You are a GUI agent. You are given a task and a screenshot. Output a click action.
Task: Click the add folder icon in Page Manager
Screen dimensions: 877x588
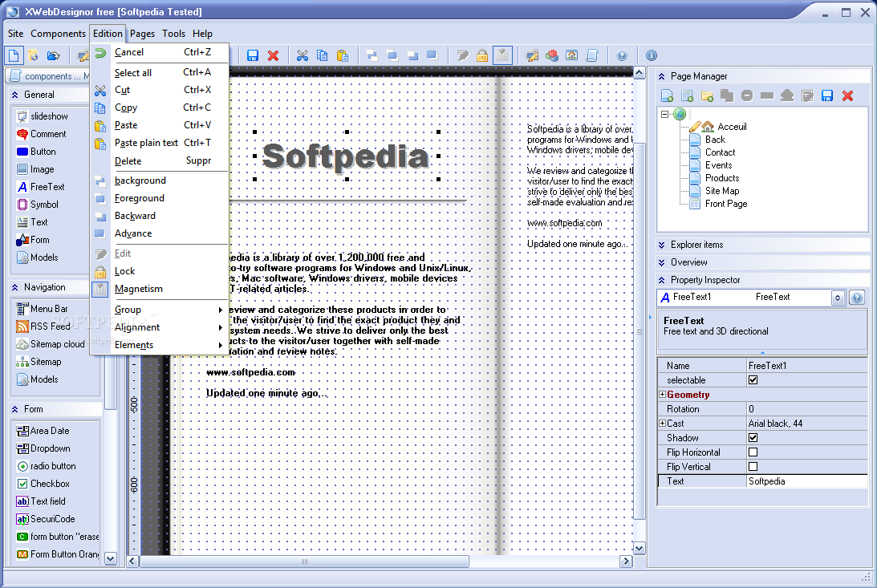[707, 95]
